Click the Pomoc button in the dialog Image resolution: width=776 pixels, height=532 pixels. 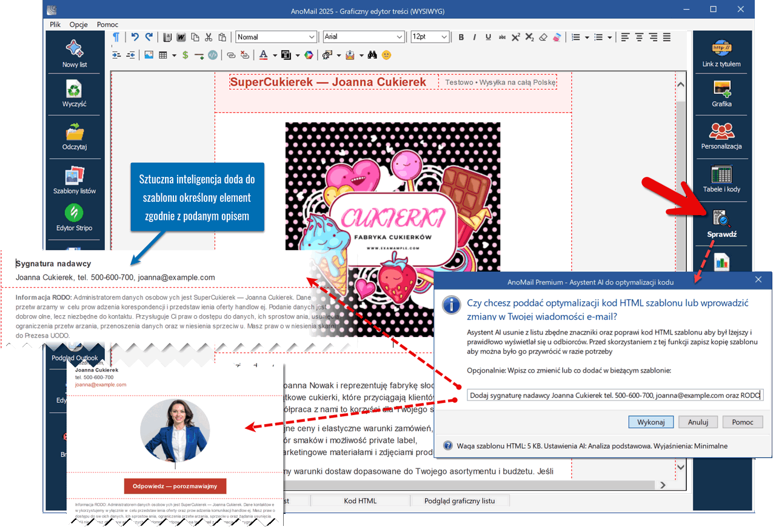(x=743, y=422)
